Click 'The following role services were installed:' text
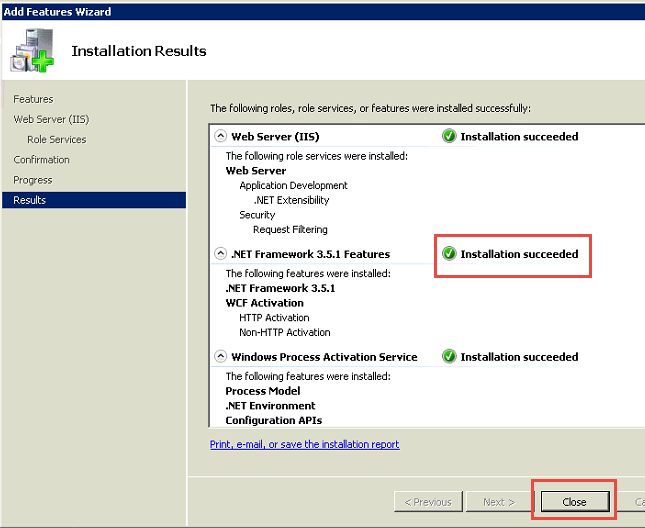The width and height of the screenshot is (645, 528). tap(316, 156)
